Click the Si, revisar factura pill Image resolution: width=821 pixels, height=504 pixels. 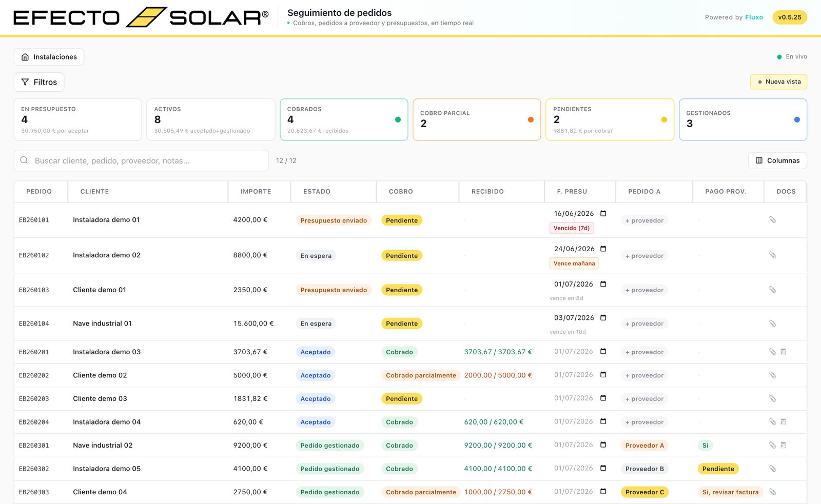coord(730,492)
